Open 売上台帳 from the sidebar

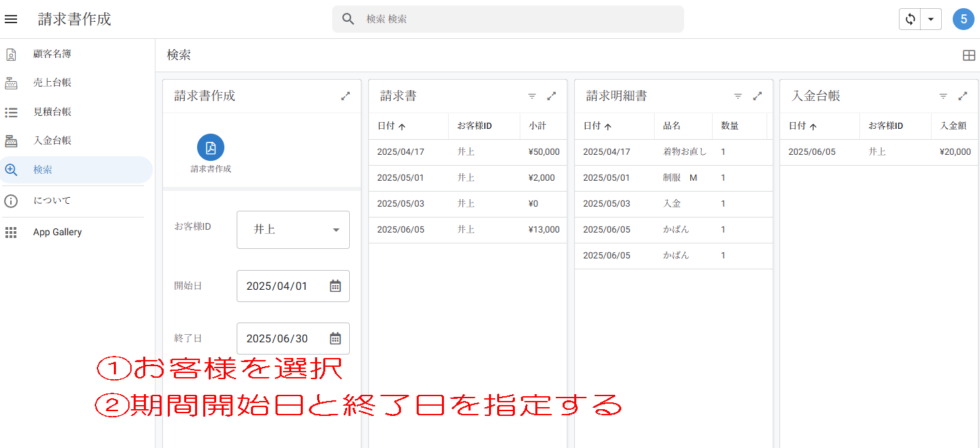pyautogui.click(x=52, y=83)
